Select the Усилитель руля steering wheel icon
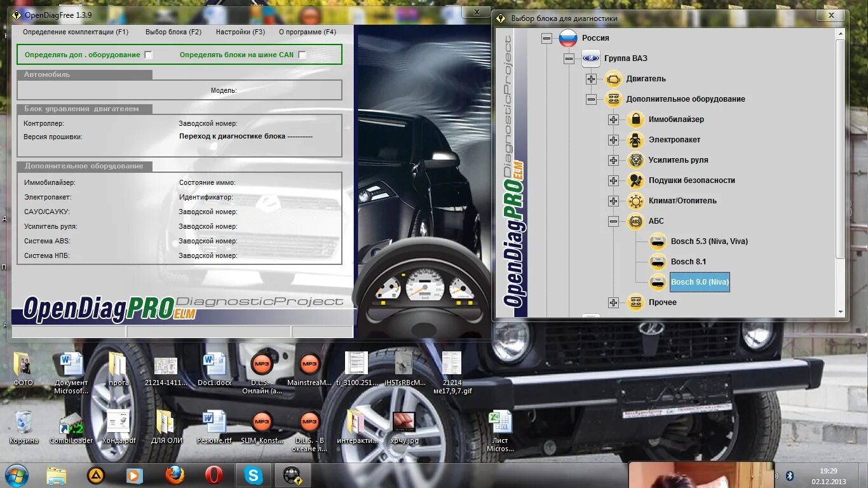Screen dimensions: 868x488 [635, 160]
